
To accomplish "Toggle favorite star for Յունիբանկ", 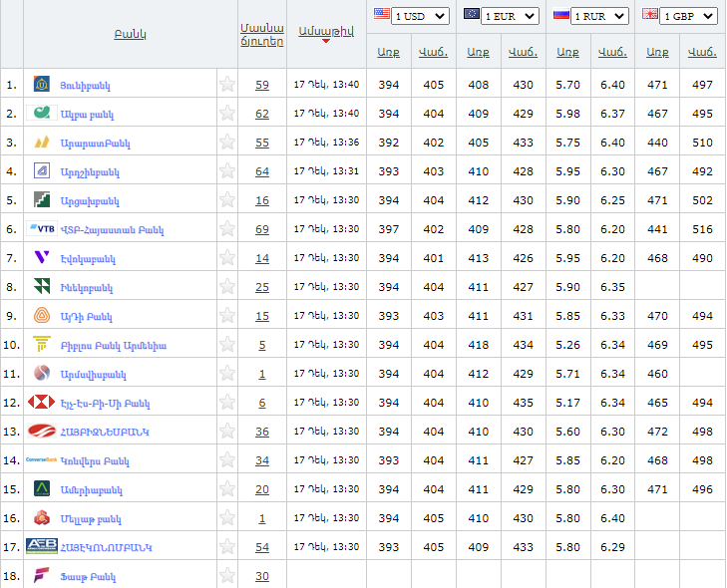I will tap(227, 85).
